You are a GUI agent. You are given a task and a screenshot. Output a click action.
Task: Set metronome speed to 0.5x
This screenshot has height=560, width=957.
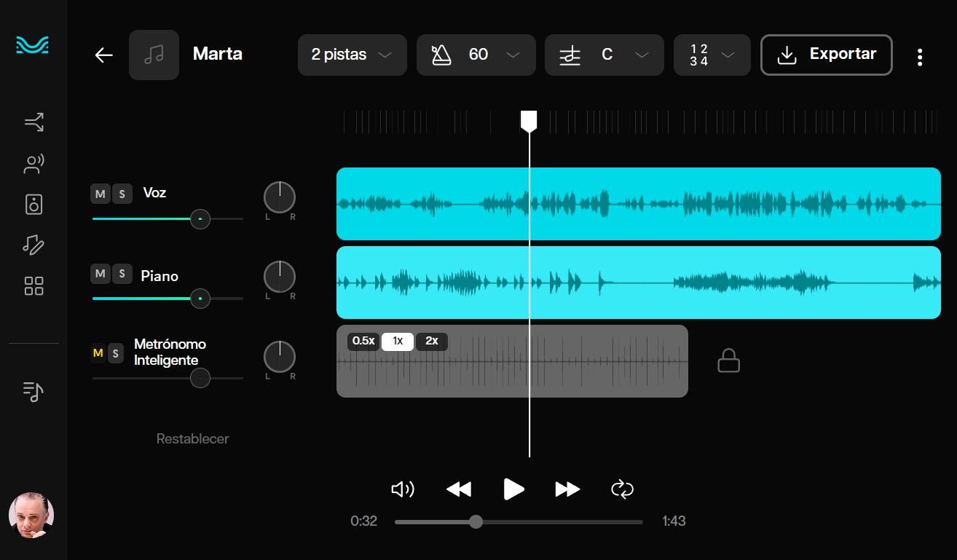point(363,342)
